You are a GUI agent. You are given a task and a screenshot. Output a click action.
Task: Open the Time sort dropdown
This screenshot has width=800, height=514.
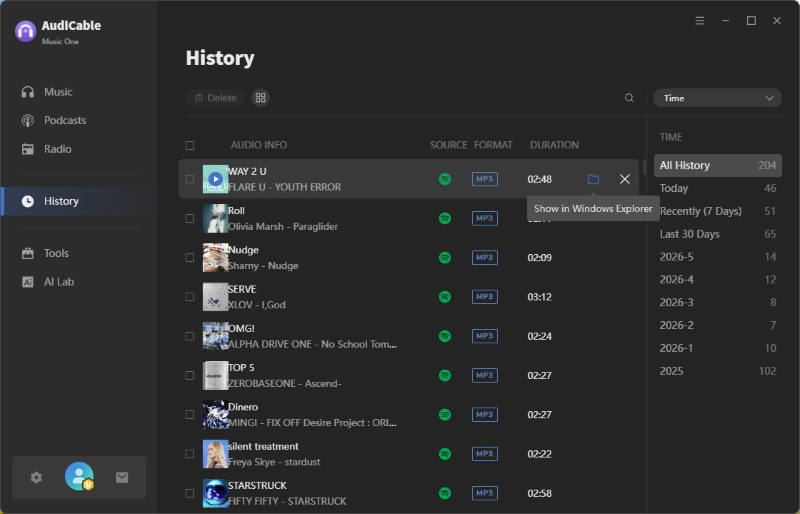(717, 98)
